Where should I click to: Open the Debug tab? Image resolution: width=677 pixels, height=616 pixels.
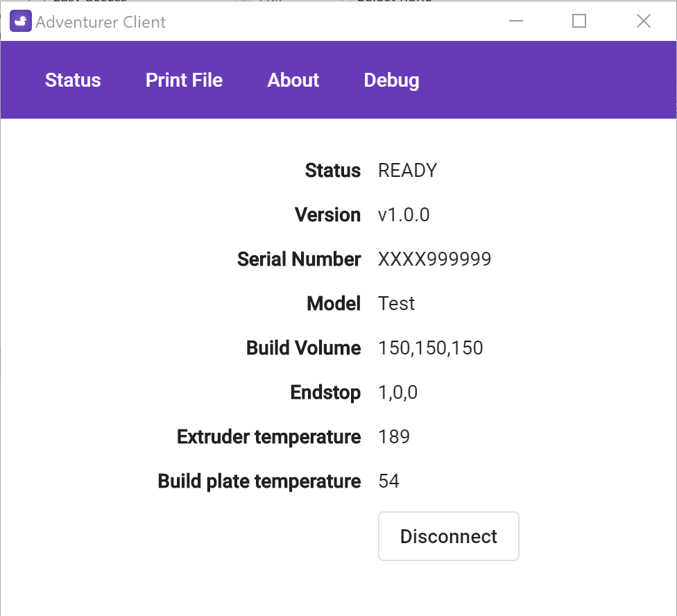click(392, 80)
